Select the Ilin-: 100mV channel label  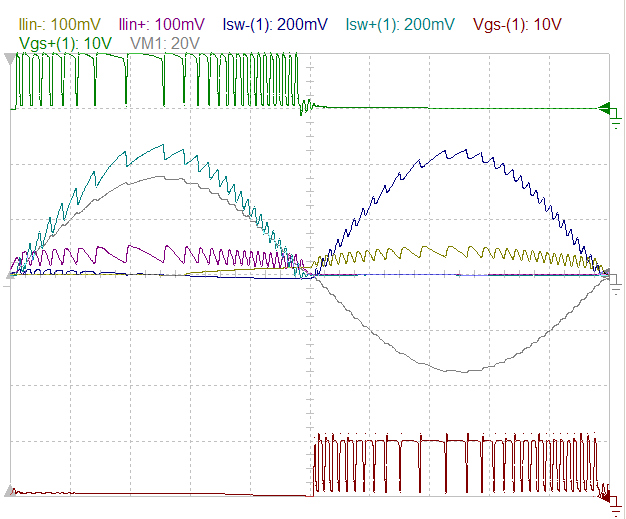click(59, 24)
